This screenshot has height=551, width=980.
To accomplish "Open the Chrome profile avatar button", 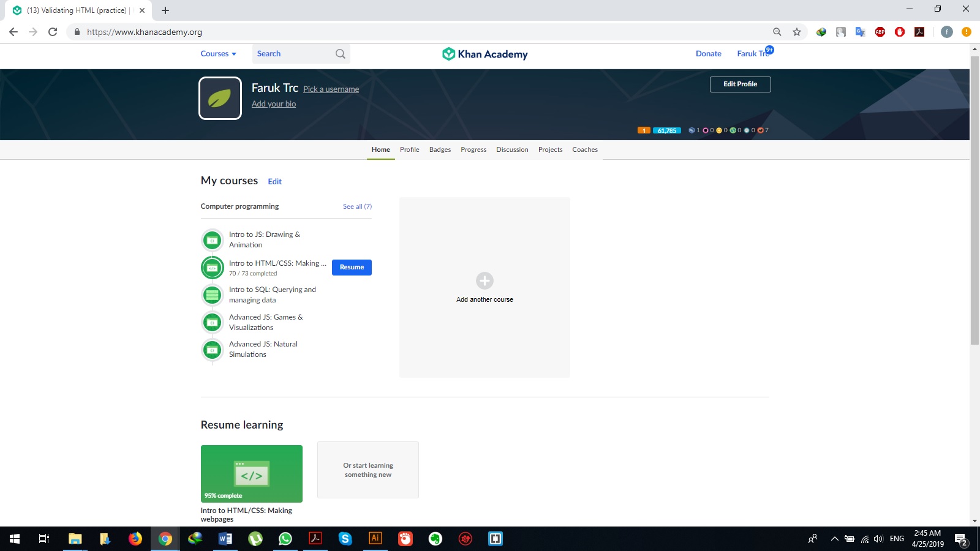I will click(947, 32).
